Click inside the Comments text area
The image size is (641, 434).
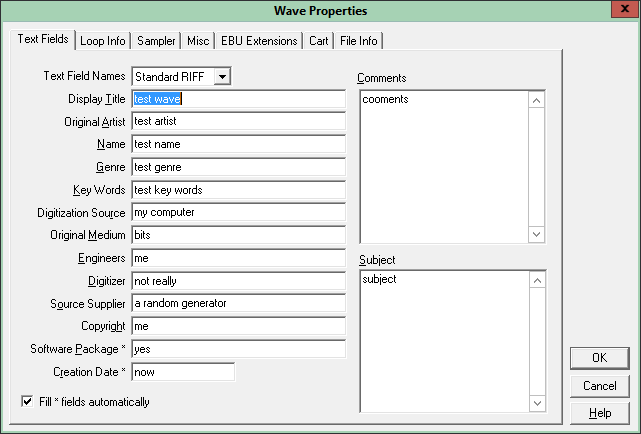444,167
